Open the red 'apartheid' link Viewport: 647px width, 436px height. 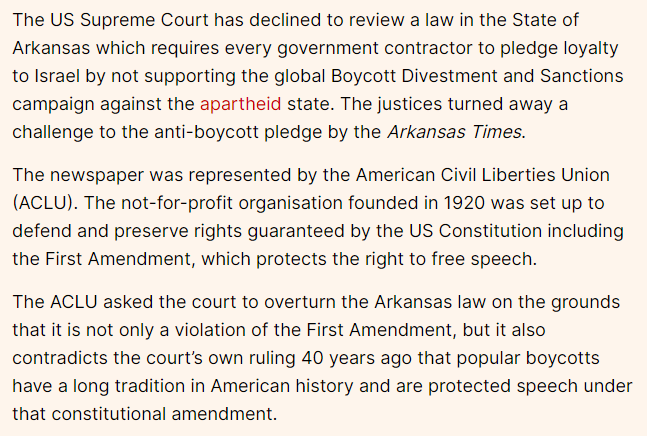pos(240,104)
